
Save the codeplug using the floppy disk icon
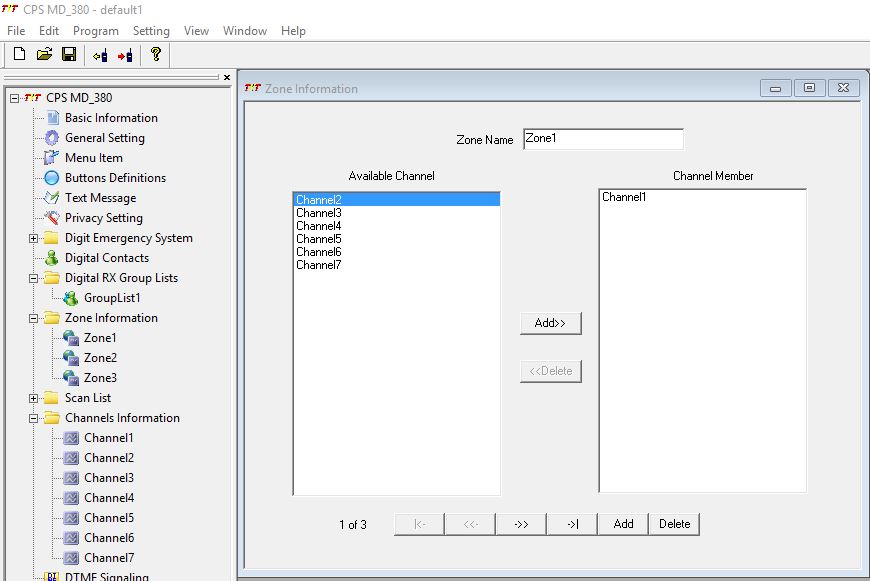coord(69,54)
